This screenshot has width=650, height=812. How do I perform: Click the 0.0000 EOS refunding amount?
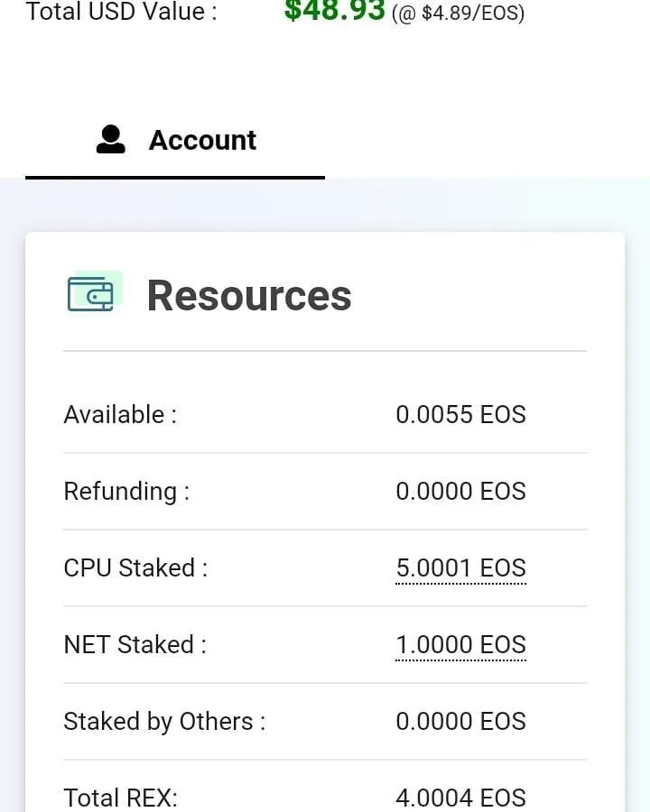coord(460,492)
